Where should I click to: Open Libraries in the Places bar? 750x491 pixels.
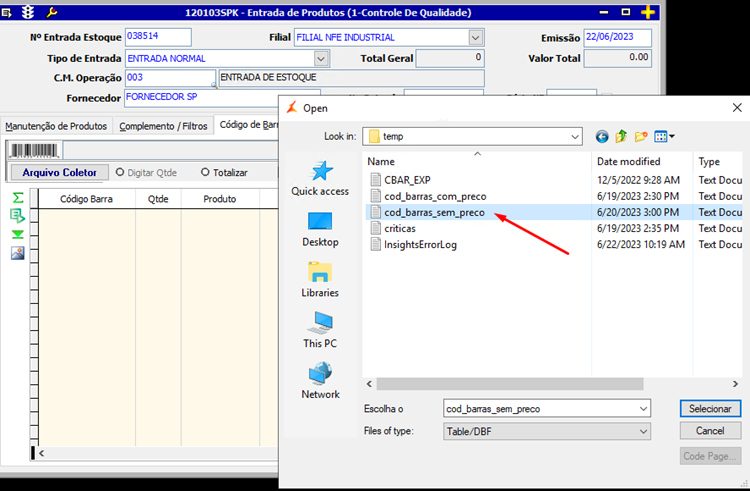point(320,280)
